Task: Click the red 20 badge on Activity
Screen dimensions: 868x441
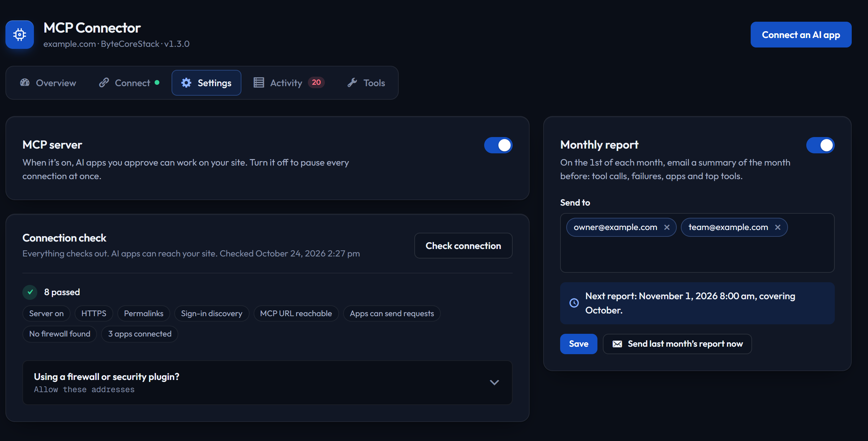Action: [316, 82]
